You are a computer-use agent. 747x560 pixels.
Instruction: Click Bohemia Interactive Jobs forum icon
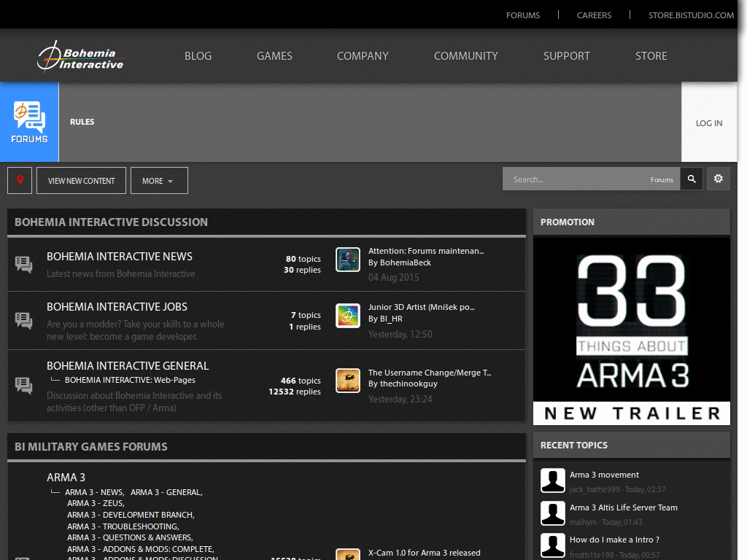coord(24,321)
